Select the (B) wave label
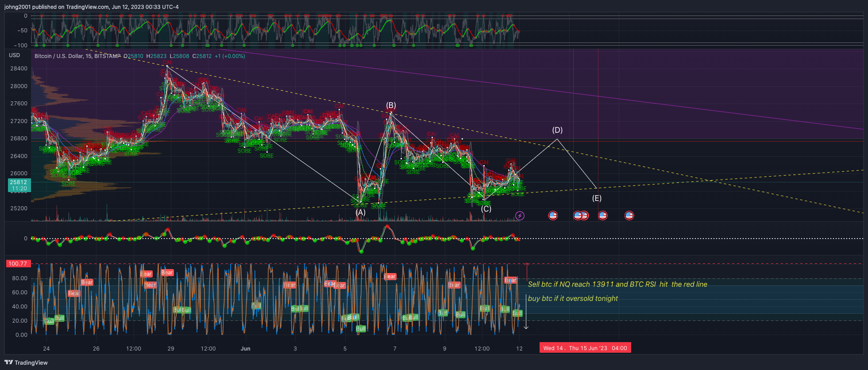Image resolution: width=868 pixels, height=370 pixels. 391,105
